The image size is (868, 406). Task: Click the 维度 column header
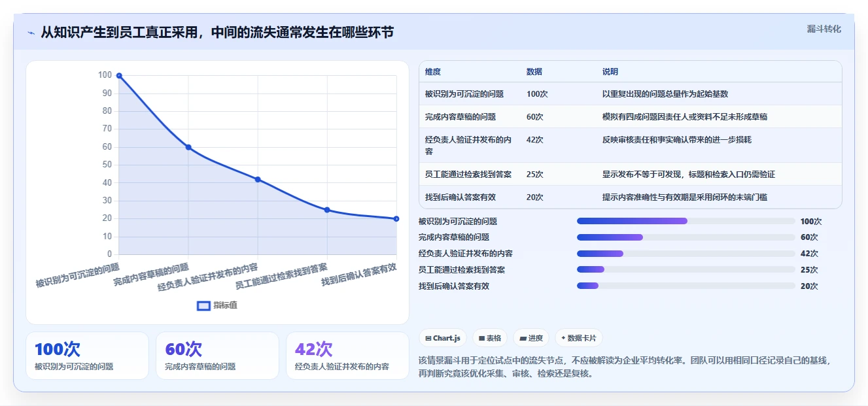[433, 72]
